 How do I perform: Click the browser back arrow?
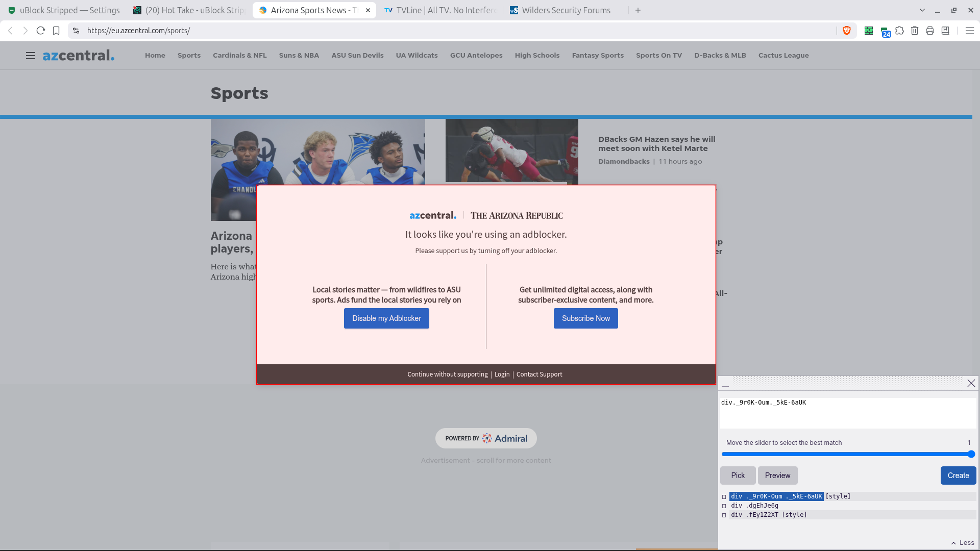pos(10,31)
